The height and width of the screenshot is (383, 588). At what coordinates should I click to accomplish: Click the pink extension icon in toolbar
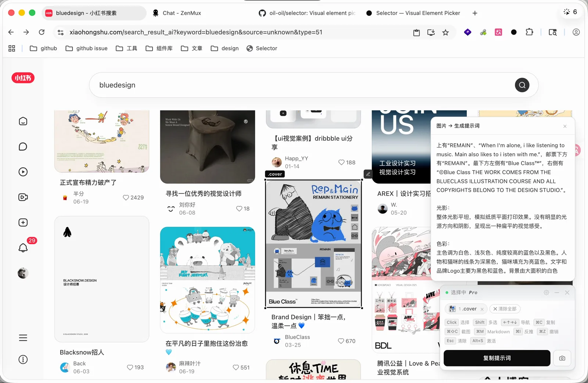[498, 32]
